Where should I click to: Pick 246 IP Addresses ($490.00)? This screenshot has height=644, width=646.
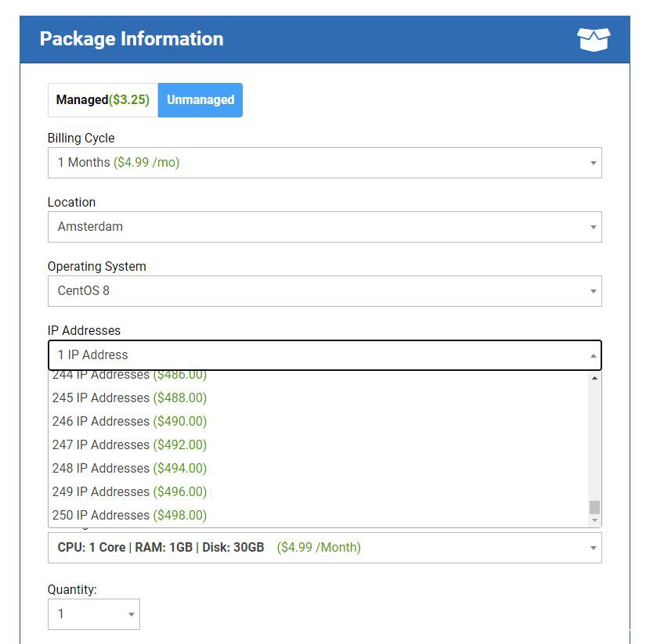coord(129,421)
